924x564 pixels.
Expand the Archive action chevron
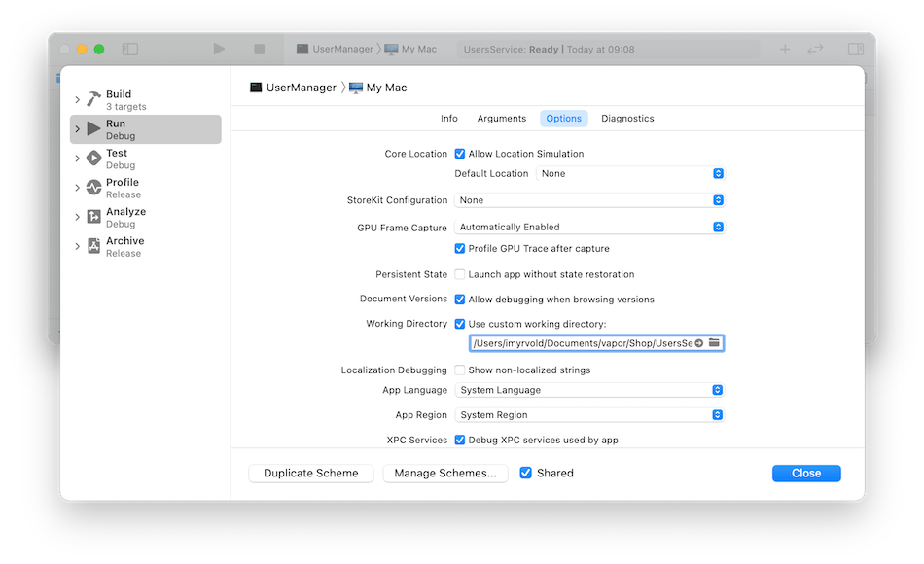(77, 246)
